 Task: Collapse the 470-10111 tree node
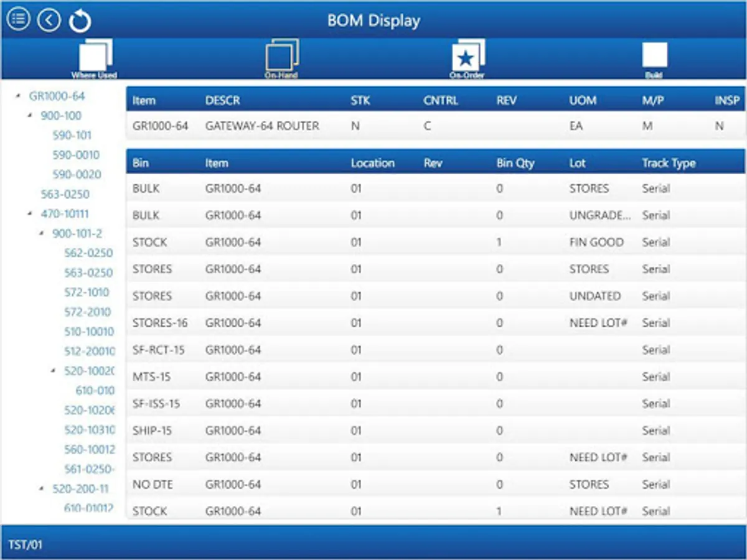[31, 214]
